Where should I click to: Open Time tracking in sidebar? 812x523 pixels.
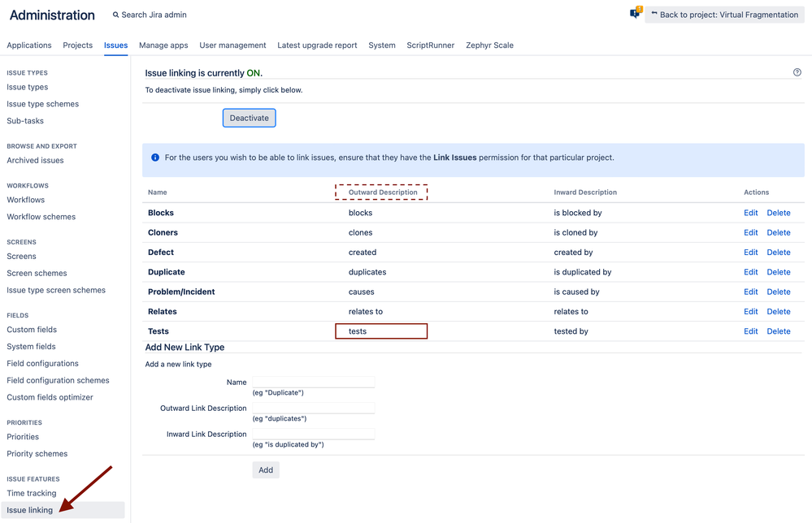pyautogui.click(x=32, y=493)
